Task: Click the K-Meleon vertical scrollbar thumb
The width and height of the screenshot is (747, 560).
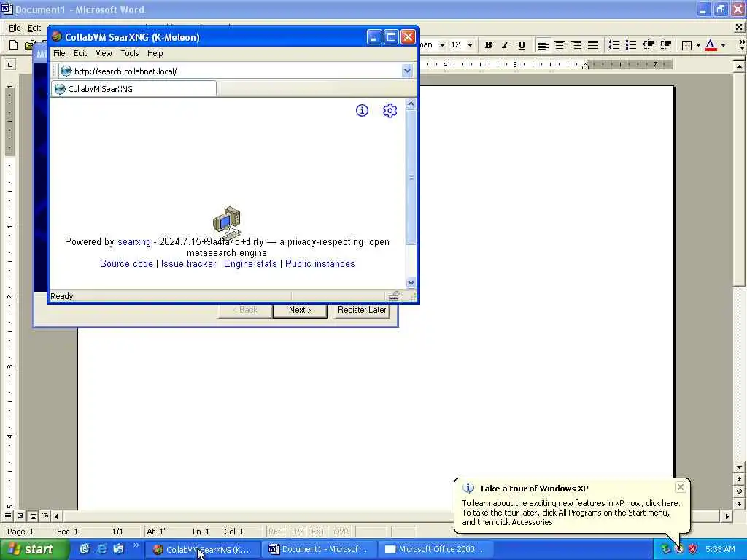Action: (x=411, y=177)
